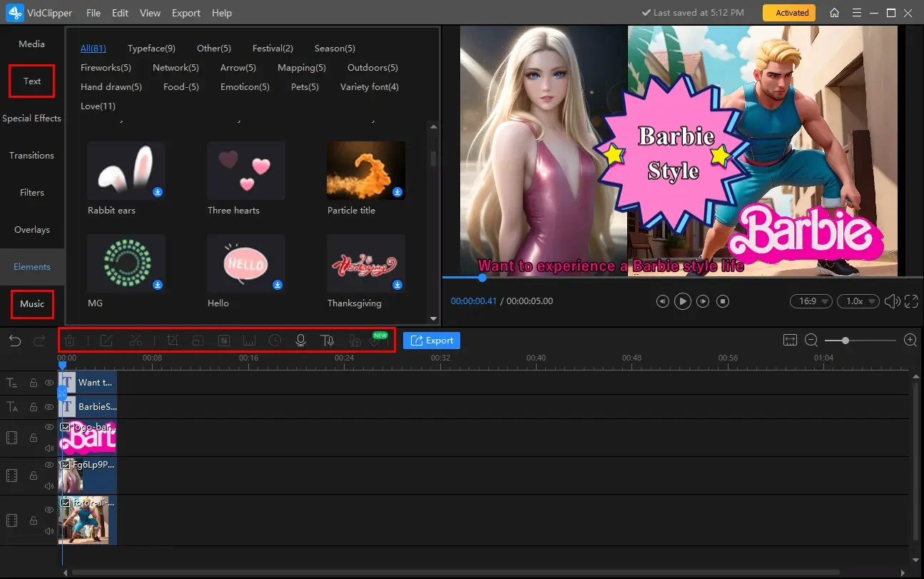Viewport: 924px width, 579px height.
Task: Open the Transitions tab
Action: point(32,156)
